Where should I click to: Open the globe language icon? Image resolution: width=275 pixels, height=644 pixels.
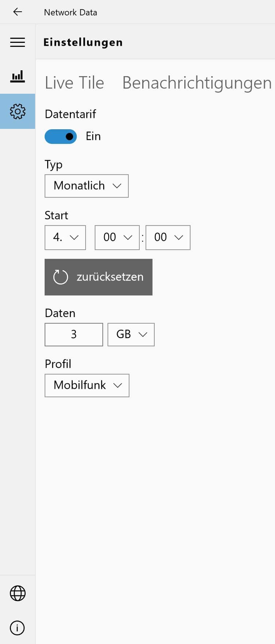tap(18, 593)
